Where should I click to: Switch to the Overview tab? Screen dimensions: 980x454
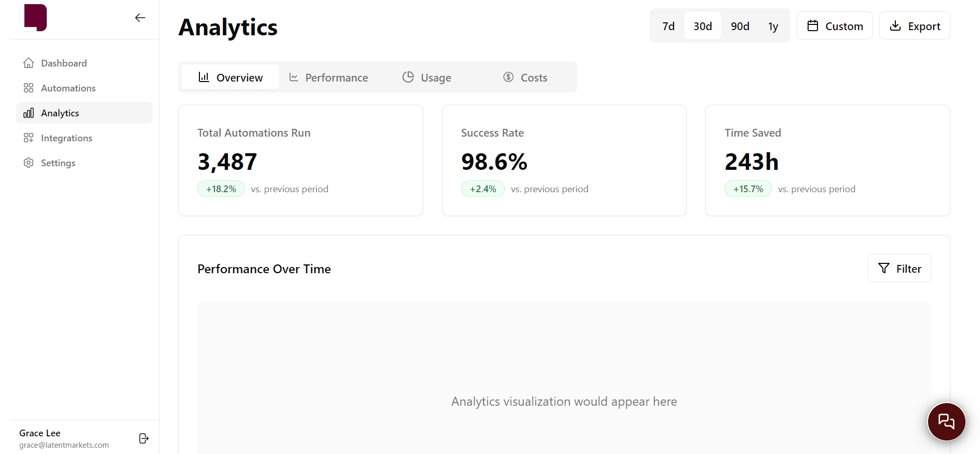[x=231, y=77]
